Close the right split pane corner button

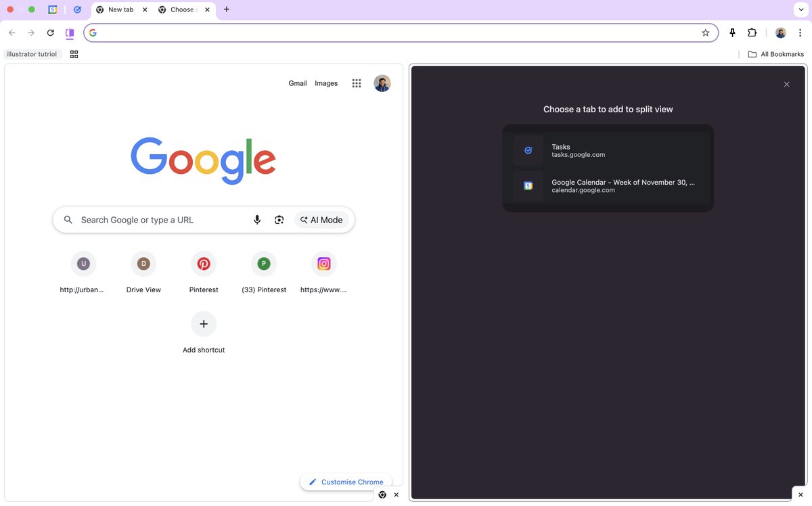pos(799,495)
